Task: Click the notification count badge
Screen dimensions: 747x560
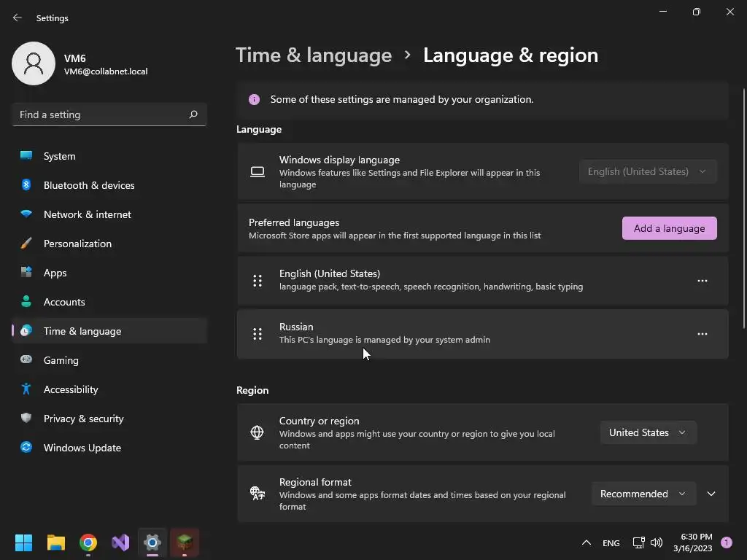Action: 727,542
